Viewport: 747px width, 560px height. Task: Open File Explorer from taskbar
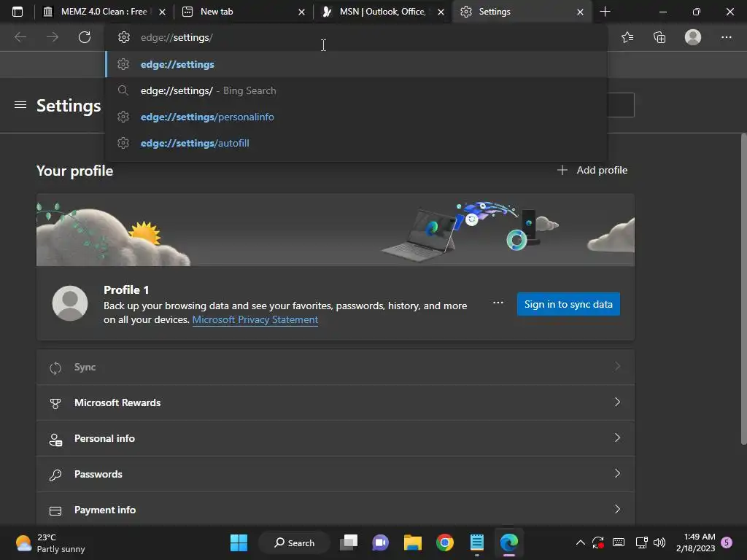(413, 542)
